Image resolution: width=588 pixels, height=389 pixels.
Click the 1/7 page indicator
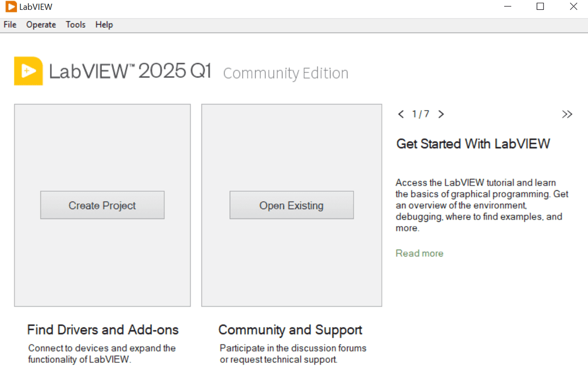(x=421, y=114)
